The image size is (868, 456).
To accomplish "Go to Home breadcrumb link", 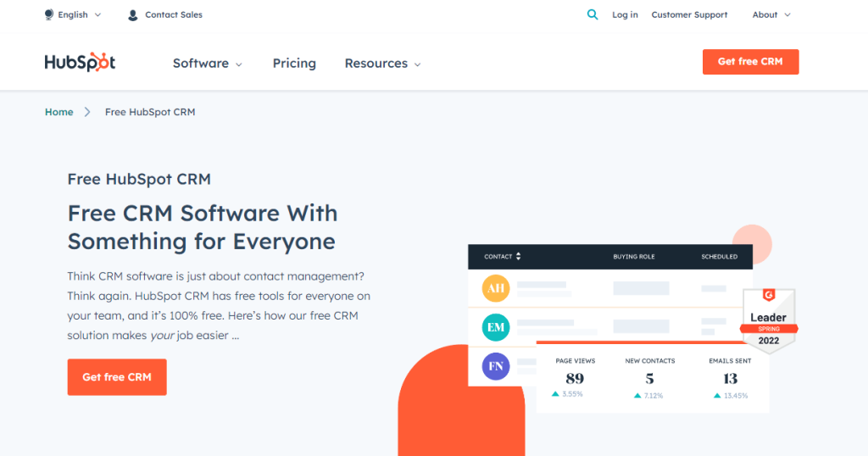I will pyautogui.click(x=59, y=113).
